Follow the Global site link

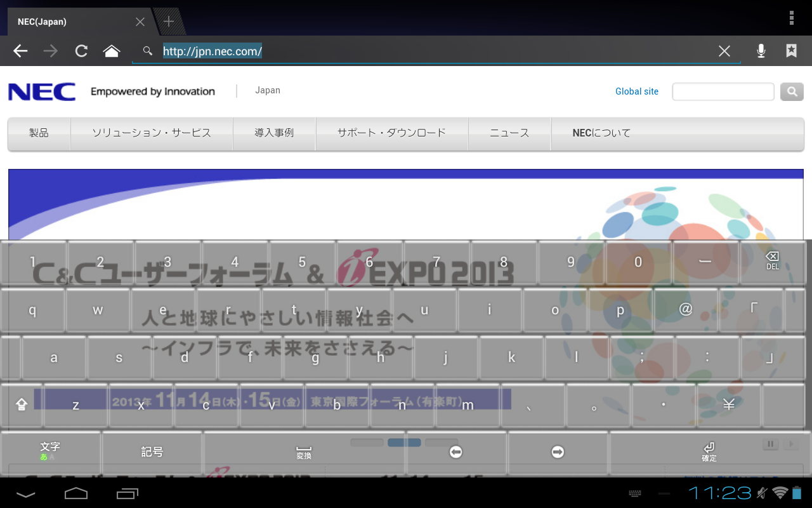(637, 91)
